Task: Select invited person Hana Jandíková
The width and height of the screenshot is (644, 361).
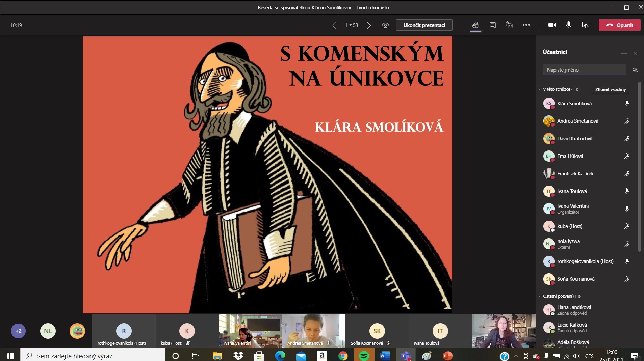Action: click(586, 310)
